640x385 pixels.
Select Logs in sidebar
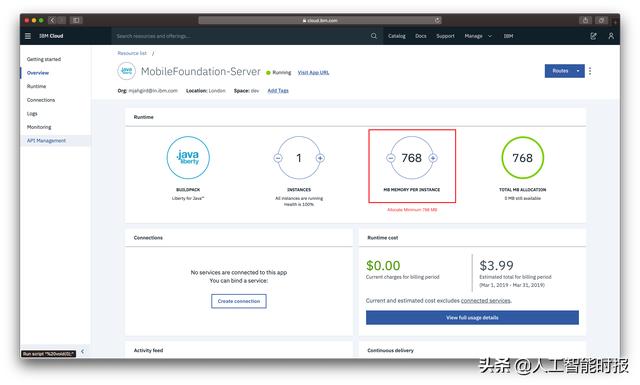tap(32, 113)
